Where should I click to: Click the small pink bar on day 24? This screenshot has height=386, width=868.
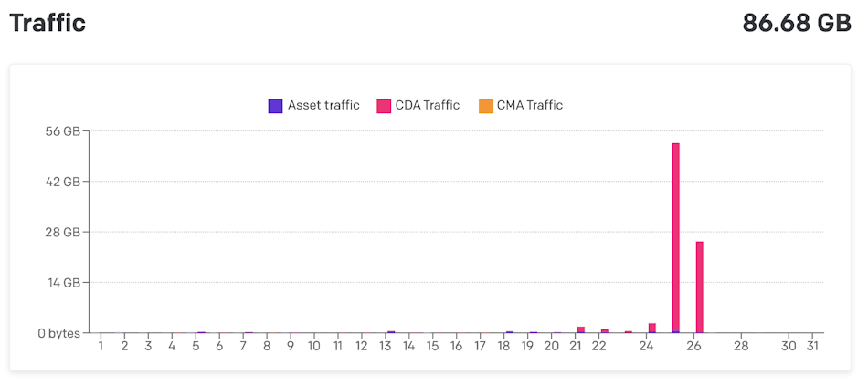652,328
